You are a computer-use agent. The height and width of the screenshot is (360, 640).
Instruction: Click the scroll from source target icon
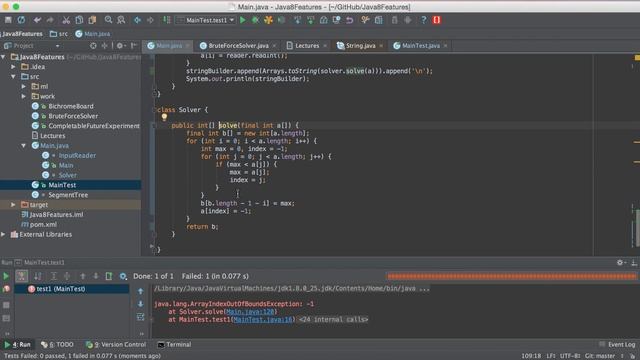(x=93, y=46)
